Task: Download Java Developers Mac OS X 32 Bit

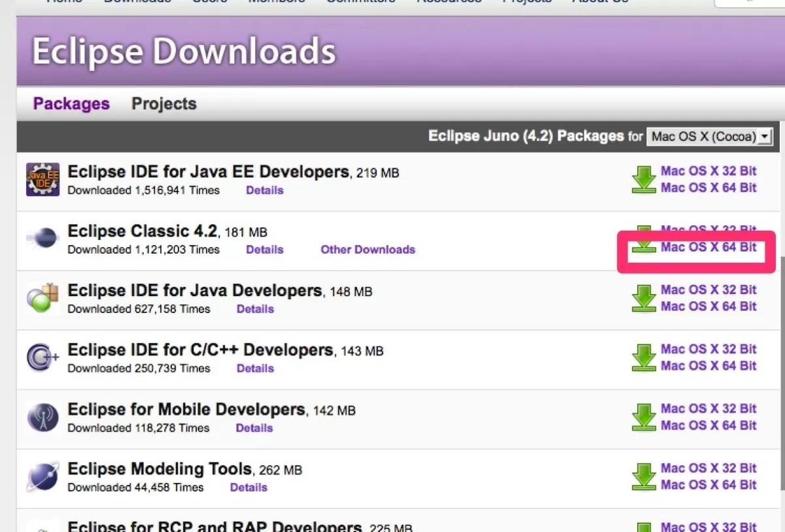Action: click(x=708, y=290)
